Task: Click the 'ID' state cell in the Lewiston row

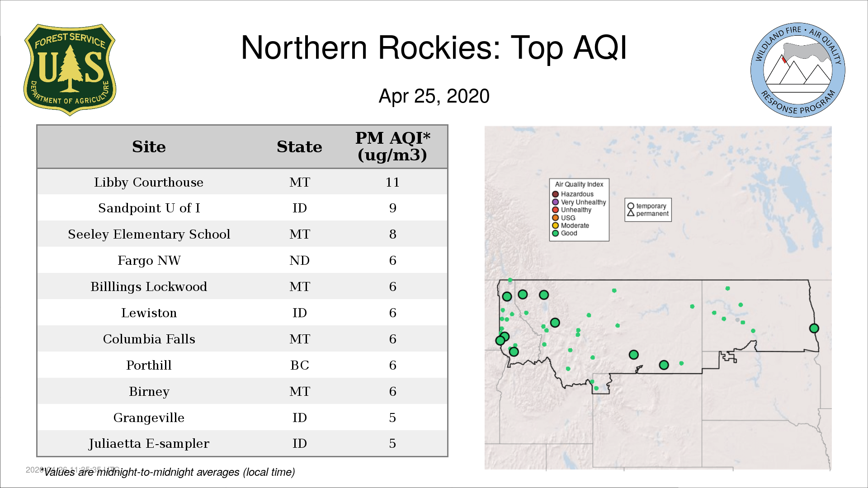Action: [x=299, y=313]
